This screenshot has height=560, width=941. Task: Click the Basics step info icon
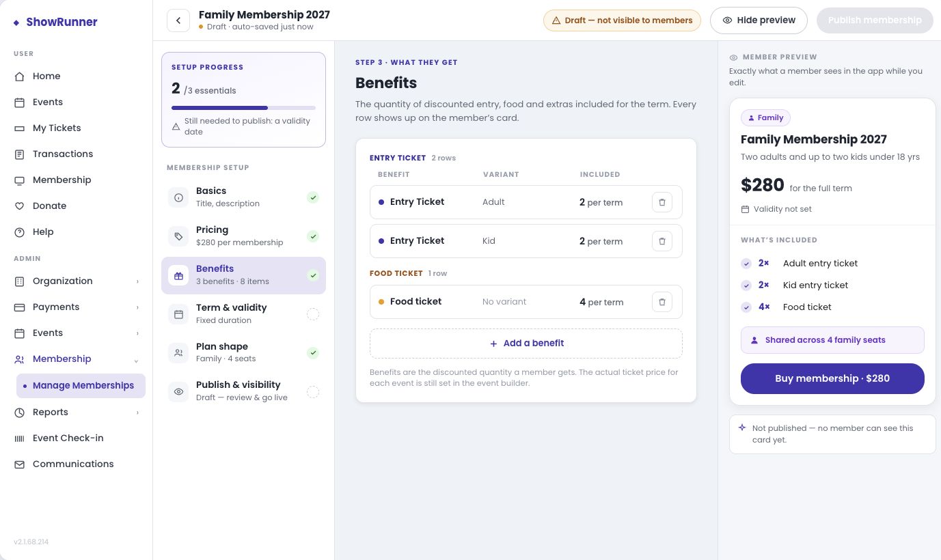[178, 197]
